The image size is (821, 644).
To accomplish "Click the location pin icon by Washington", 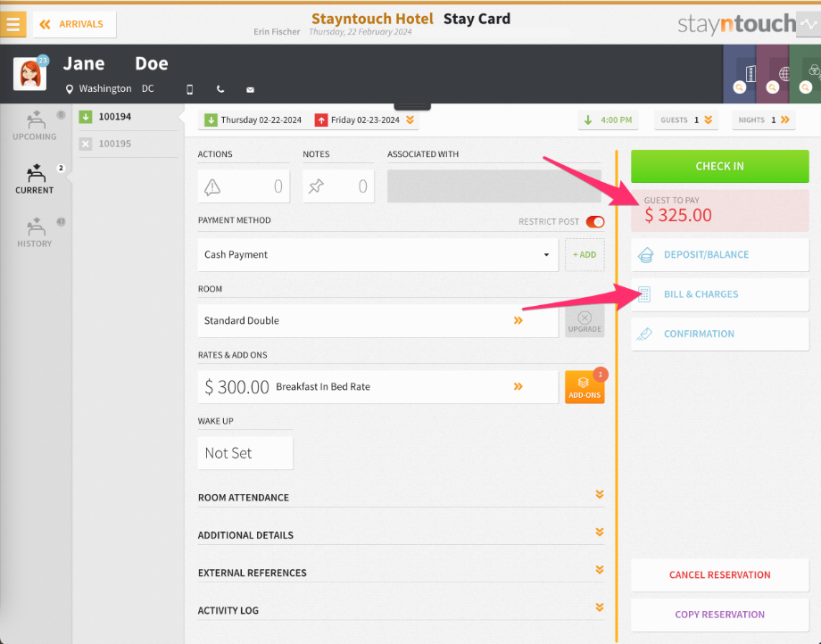I will (x=69, y=89).
